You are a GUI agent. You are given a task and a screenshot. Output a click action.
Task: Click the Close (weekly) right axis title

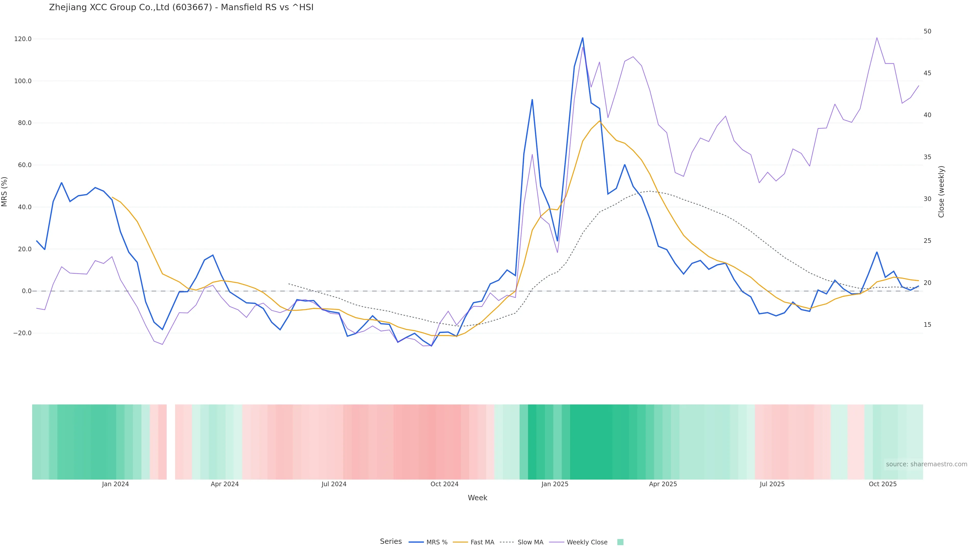coord(941,192)
